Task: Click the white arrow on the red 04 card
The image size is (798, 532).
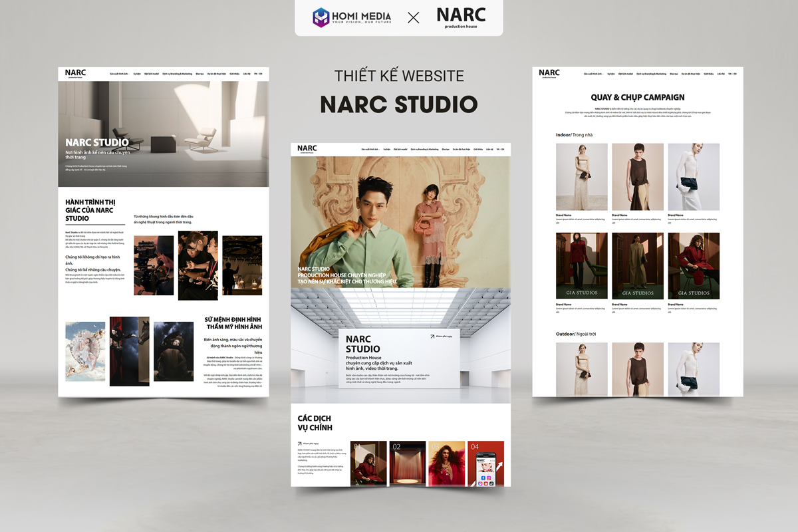Action: pyautogui.click(x=499, y=465)
